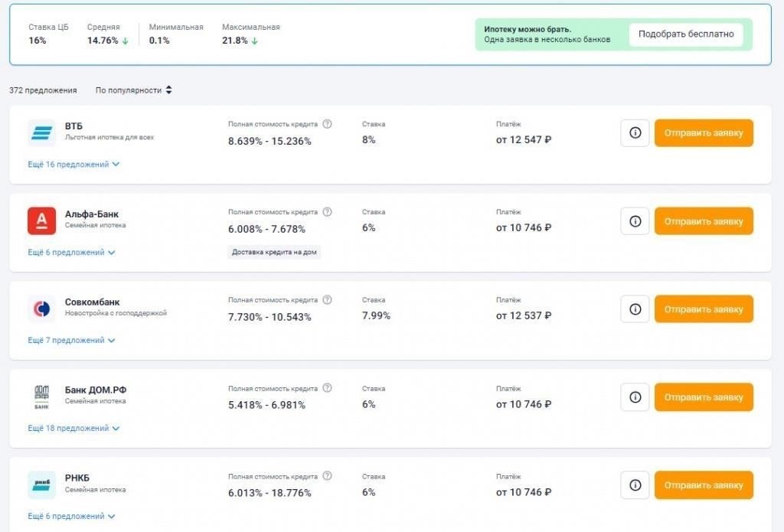Expand Ещё 16 предложений under ВТБ
Screen dimensions: 784x532
73,165
